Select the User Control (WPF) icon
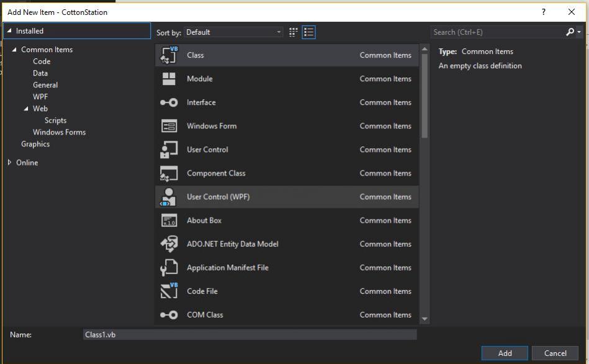Image resolution: width=589 pixels, height=364 pixels. 169,197
